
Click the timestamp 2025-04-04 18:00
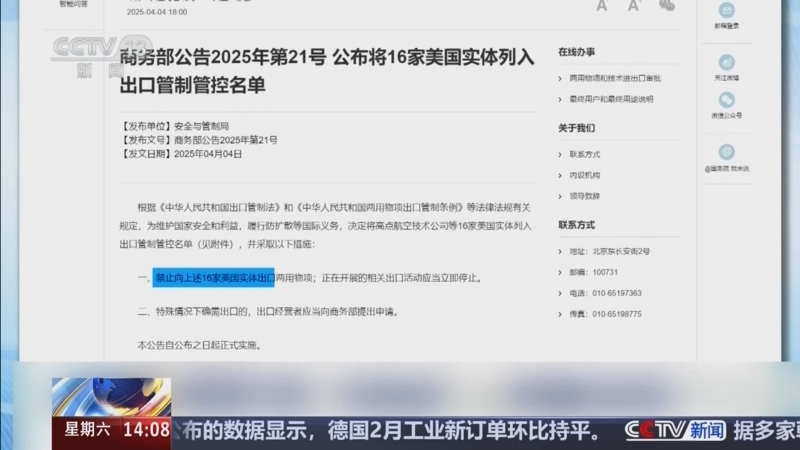[x=157, y=12]
